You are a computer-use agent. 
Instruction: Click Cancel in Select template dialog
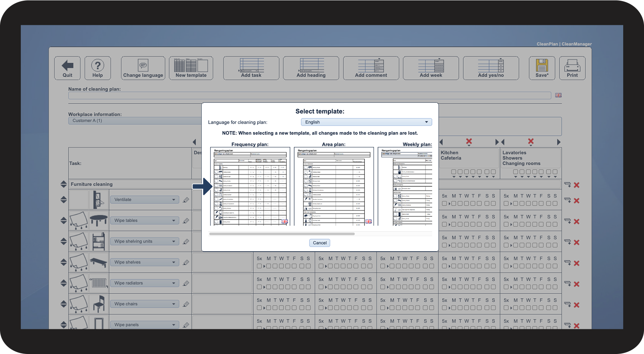[x=320, y=243]
